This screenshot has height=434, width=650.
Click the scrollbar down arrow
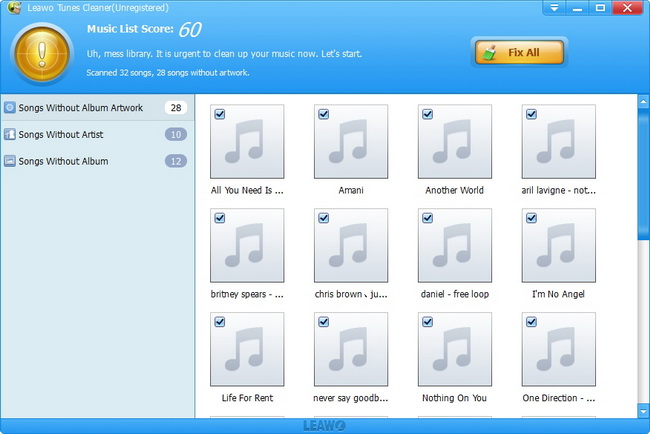[x=643, y=411]
